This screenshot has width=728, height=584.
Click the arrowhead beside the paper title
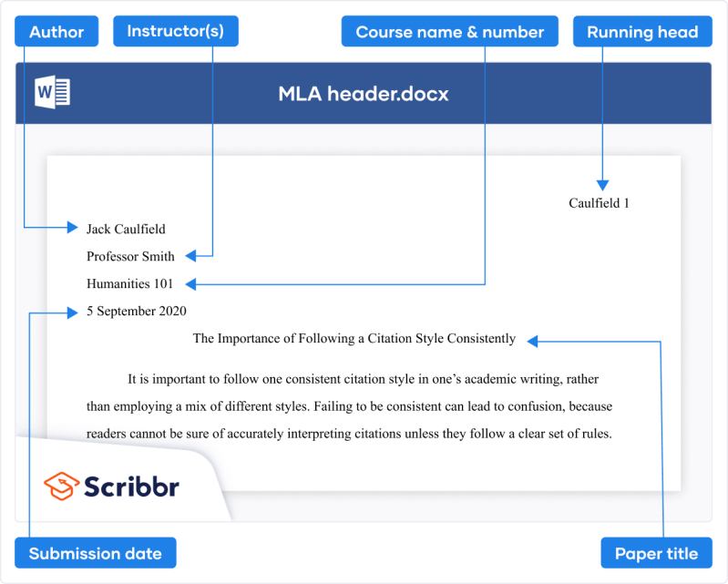tap(532, 342)
